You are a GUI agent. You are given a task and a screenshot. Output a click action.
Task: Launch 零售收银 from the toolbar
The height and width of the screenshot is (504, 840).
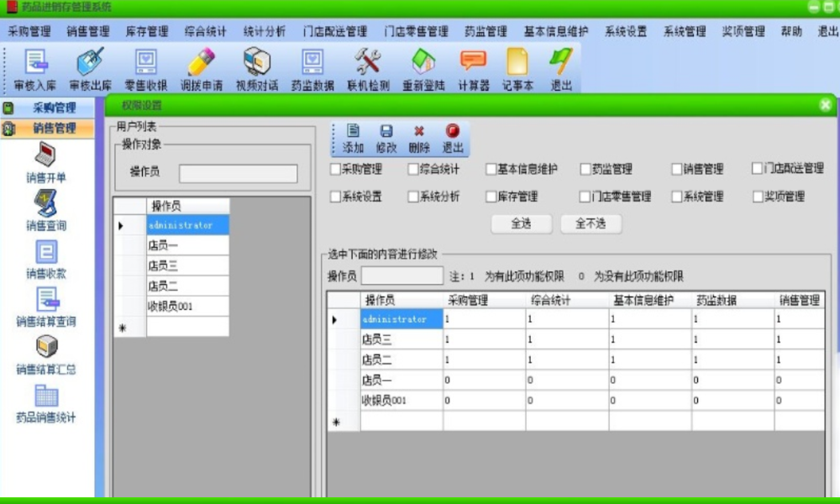coord(145,70)
